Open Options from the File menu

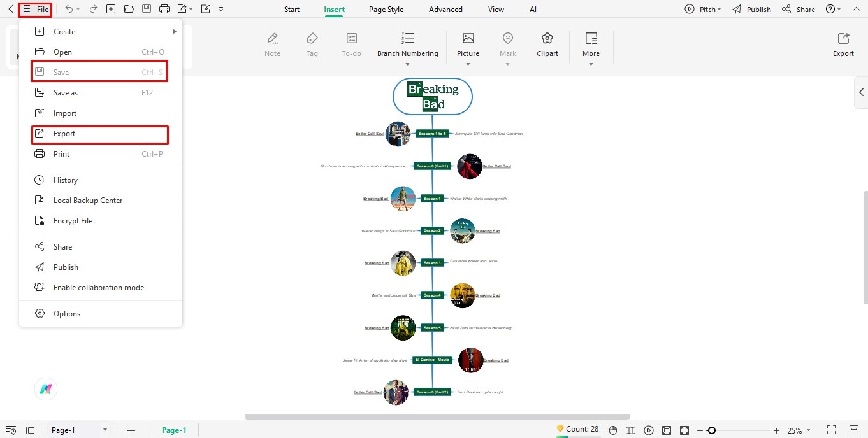pyautogui.click(x=101, y=314)
